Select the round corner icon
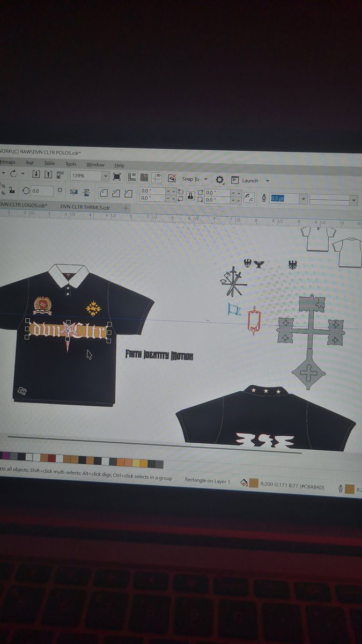Screen dimensions: 362x644 [104, 192]
